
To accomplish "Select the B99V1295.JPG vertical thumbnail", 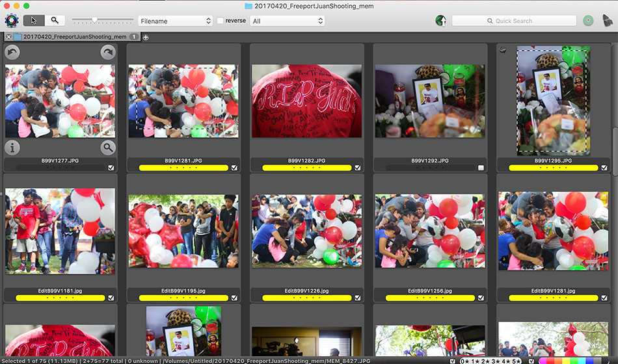I will [x=554, y=101].
